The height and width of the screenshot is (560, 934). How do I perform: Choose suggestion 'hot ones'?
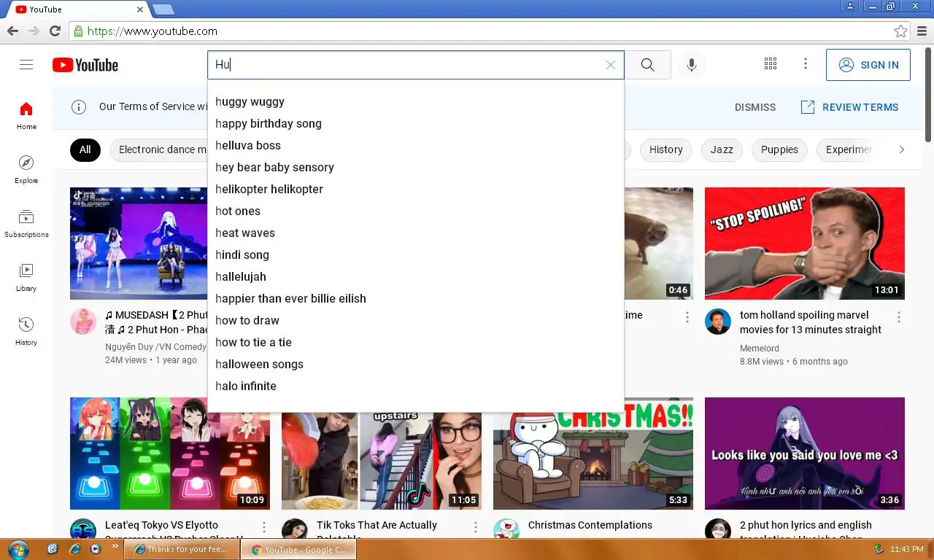point(416,211)
